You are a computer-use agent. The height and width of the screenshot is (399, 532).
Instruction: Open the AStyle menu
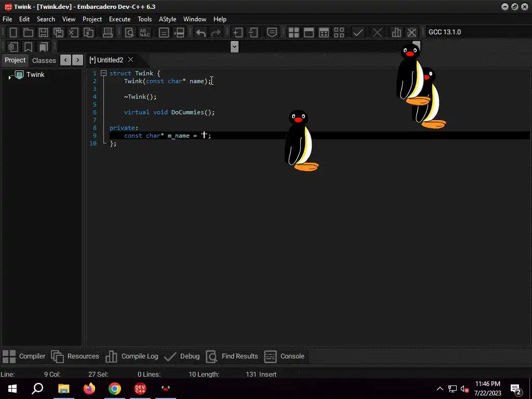(168, 19)
